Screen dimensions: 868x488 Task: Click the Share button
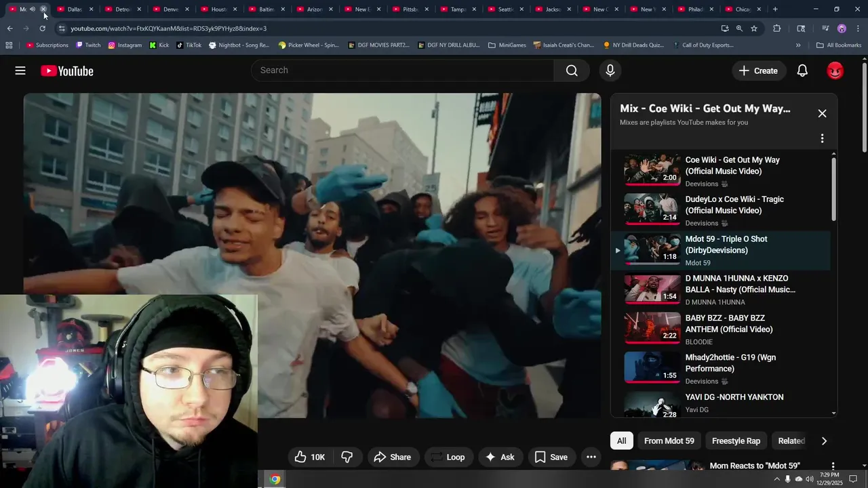393,457
